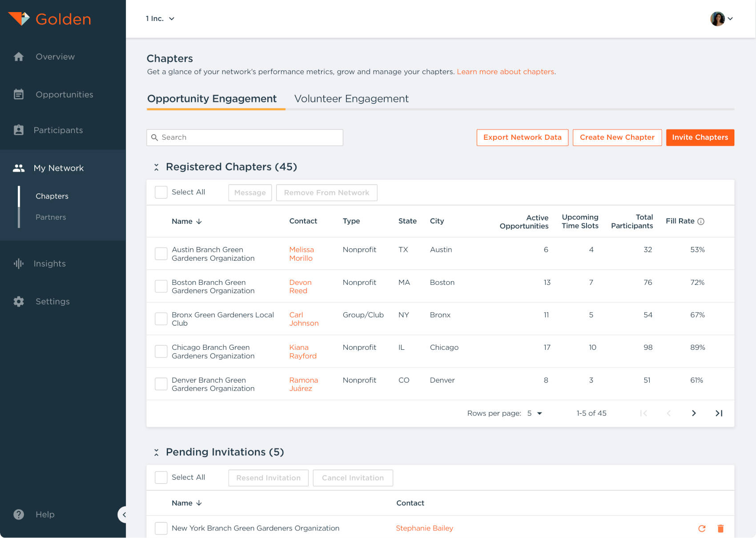Viewport: 756px width, 538px height.
Task: Check the Austin Branch Green Gardeners checkbox
Action: pos(161,254)
